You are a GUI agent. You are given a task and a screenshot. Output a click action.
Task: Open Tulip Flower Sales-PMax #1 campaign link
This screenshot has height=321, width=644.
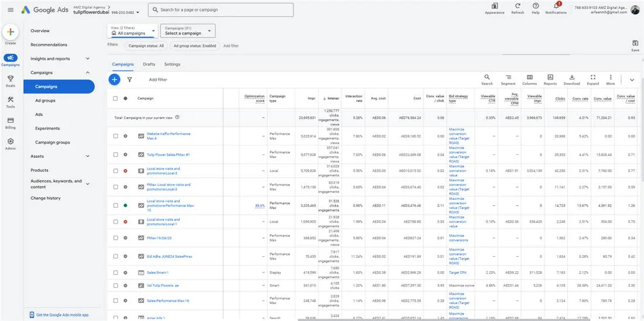[167, 154]
